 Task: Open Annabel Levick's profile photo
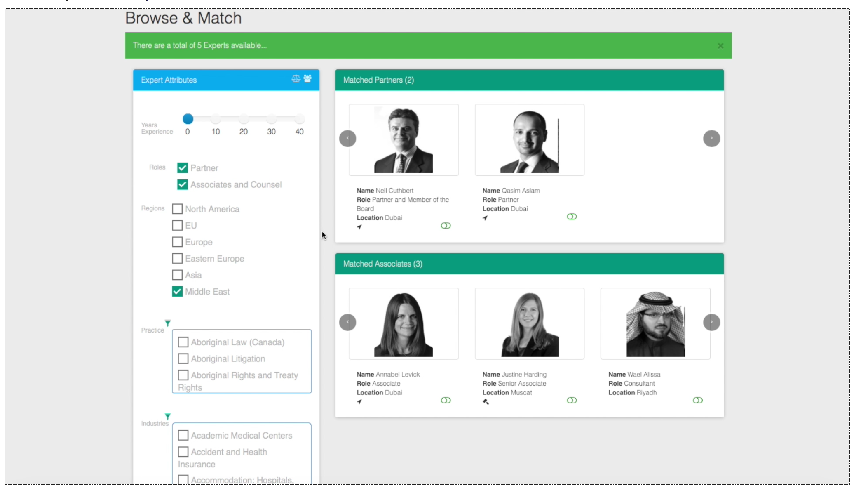pos(404,324)
